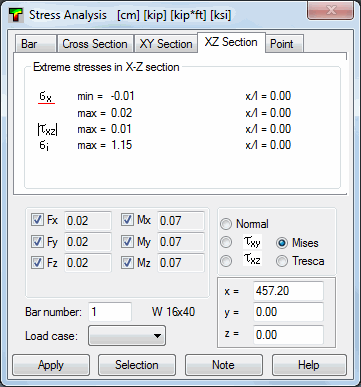Click the Apply button
This screenshot has width=361, height=387.
pyautogui.click(x=51, y=365)
